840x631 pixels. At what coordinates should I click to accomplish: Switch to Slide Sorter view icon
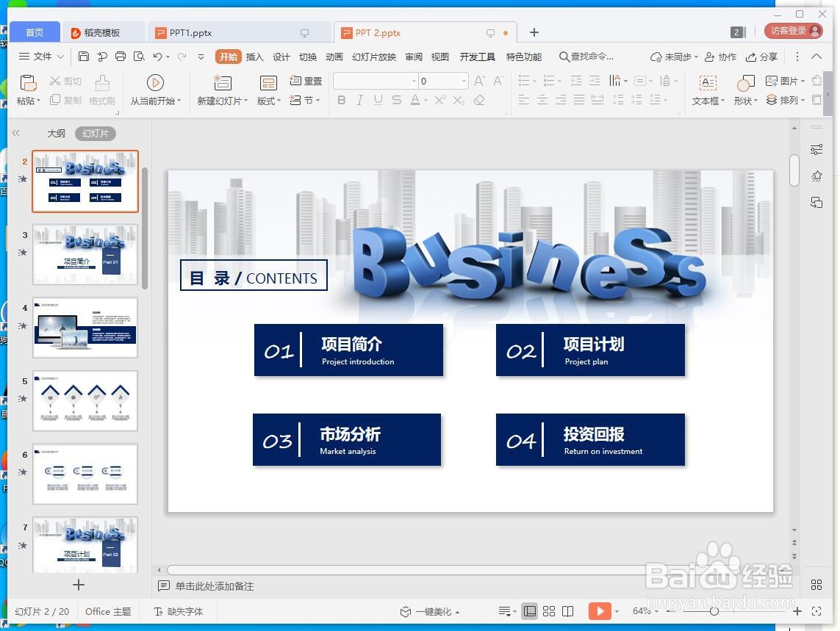(x=549, y=611)
